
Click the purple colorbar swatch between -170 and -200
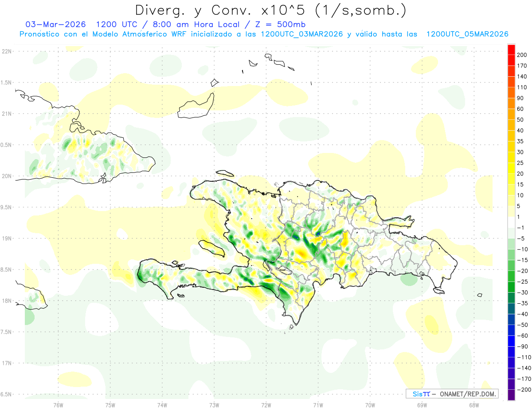click(512, 384)
